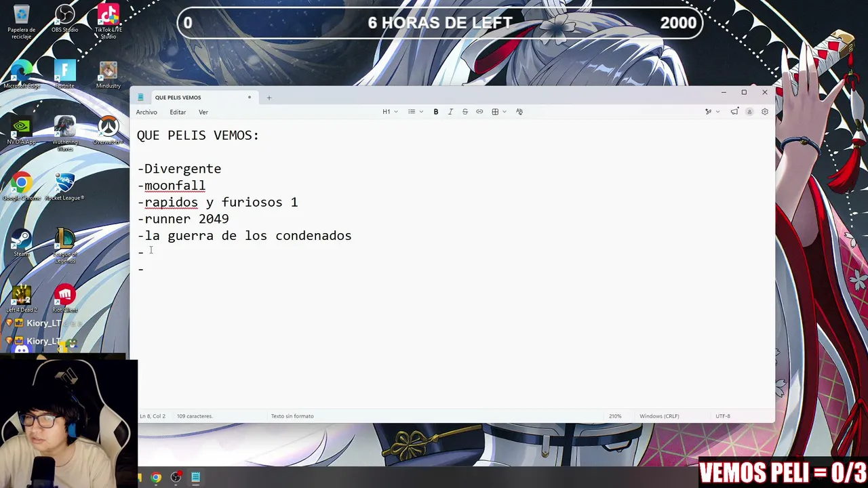Open Google Chrome desktop shortcut
The width and height of the screenshot is (868, 488).
pyautogui.click(x=22, y=187)
